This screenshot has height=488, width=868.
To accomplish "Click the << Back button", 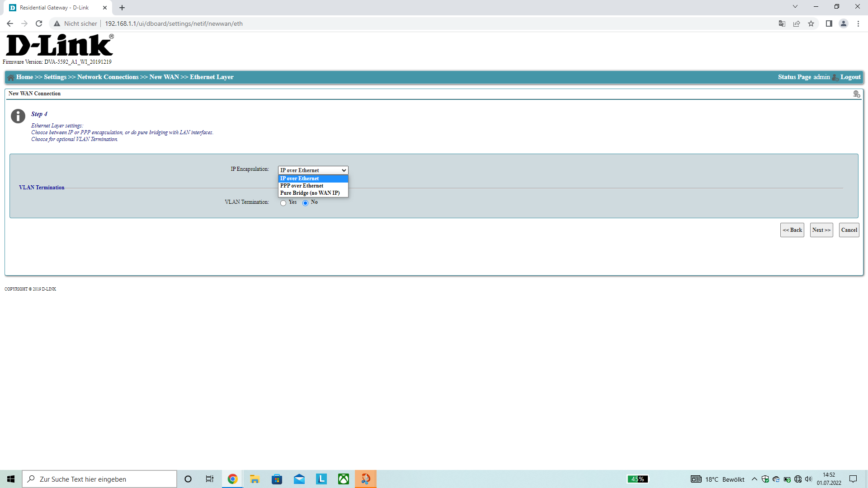I will tap(792, 230).
